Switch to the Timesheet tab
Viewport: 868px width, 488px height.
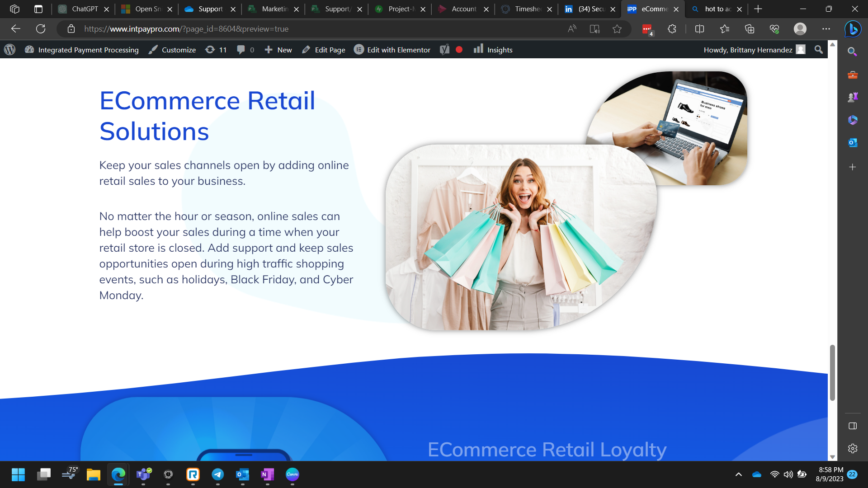[527, 9]
